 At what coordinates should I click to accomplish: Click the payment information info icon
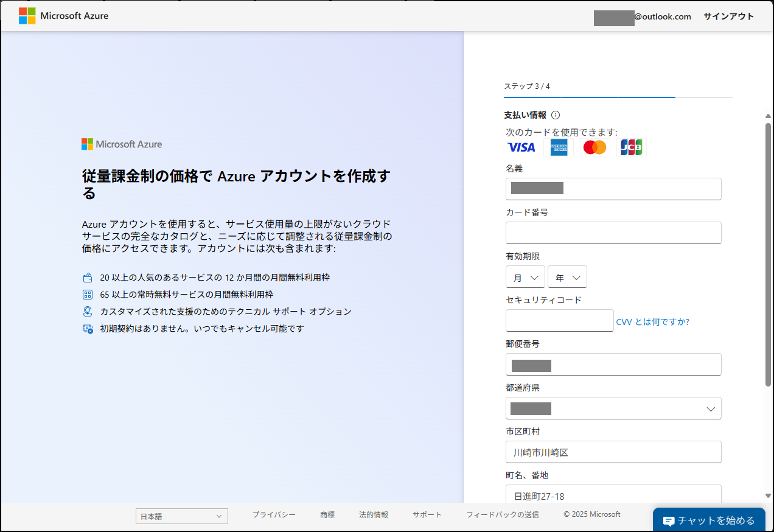pos(556,115)
